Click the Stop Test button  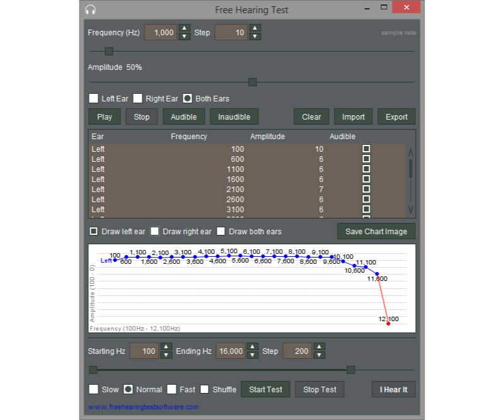pos(319,389)
